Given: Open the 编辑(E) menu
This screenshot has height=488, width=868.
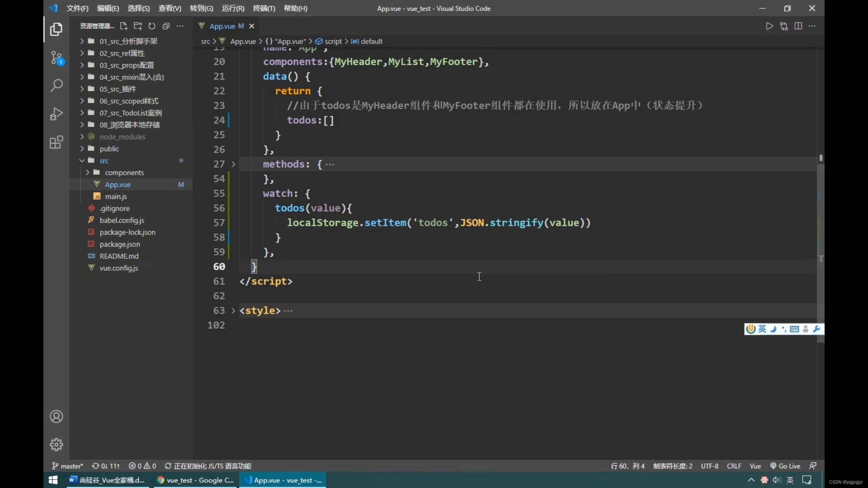Looking at the screenshot, I should point(108,8).
